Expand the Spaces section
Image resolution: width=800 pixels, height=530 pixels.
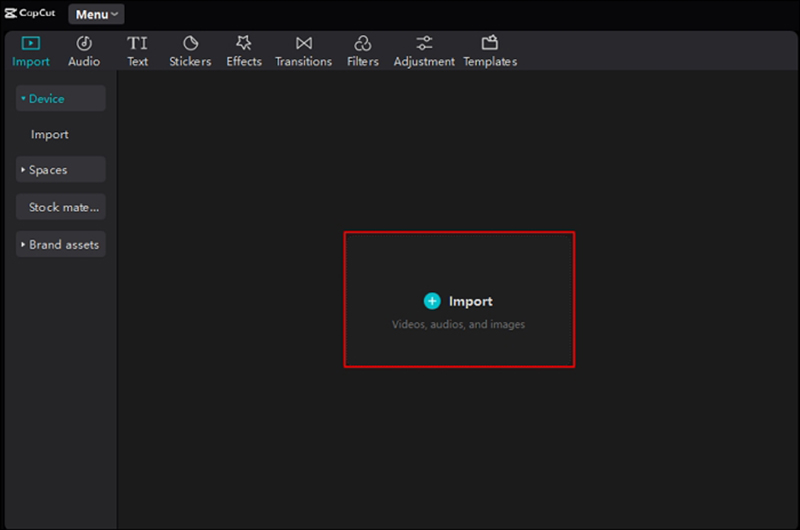[60, 170]
